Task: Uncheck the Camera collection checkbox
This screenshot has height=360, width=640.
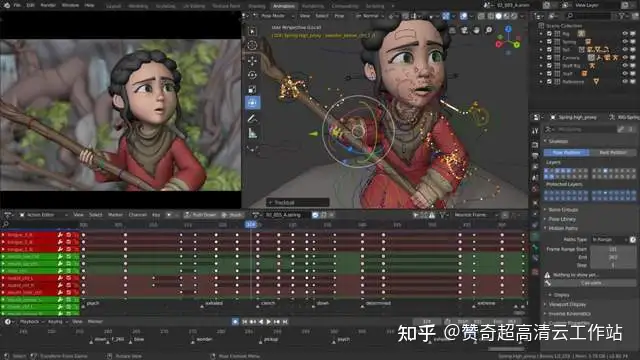Action: coord(549,58)
